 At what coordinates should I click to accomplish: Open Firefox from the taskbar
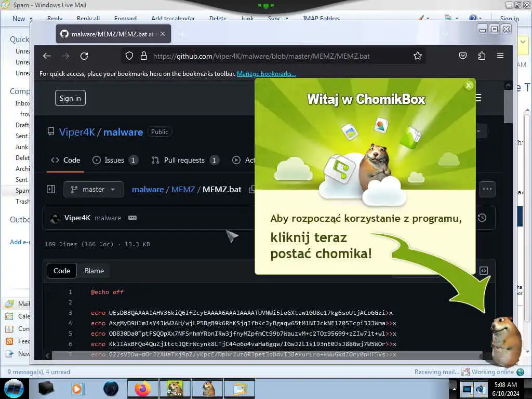pos(143,389)
